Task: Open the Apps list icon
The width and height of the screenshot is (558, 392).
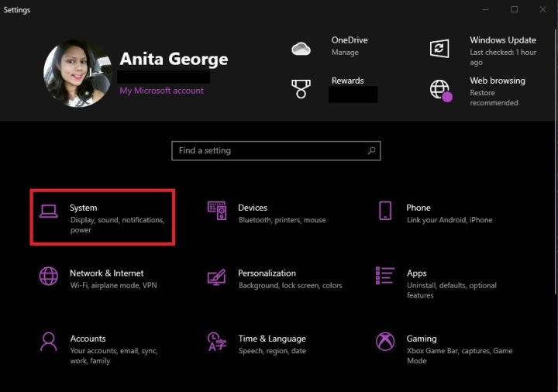Action: pyautogui.click(x=385, y=276)
